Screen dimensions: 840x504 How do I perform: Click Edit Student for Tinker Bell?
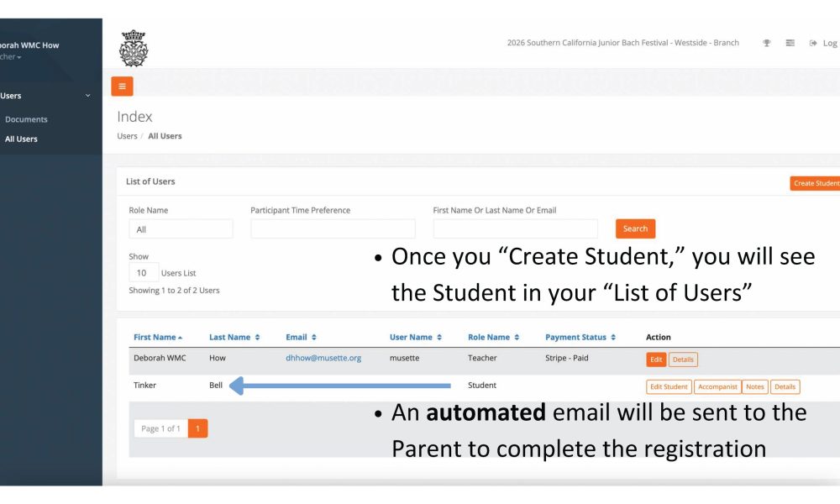pos(668,386)
